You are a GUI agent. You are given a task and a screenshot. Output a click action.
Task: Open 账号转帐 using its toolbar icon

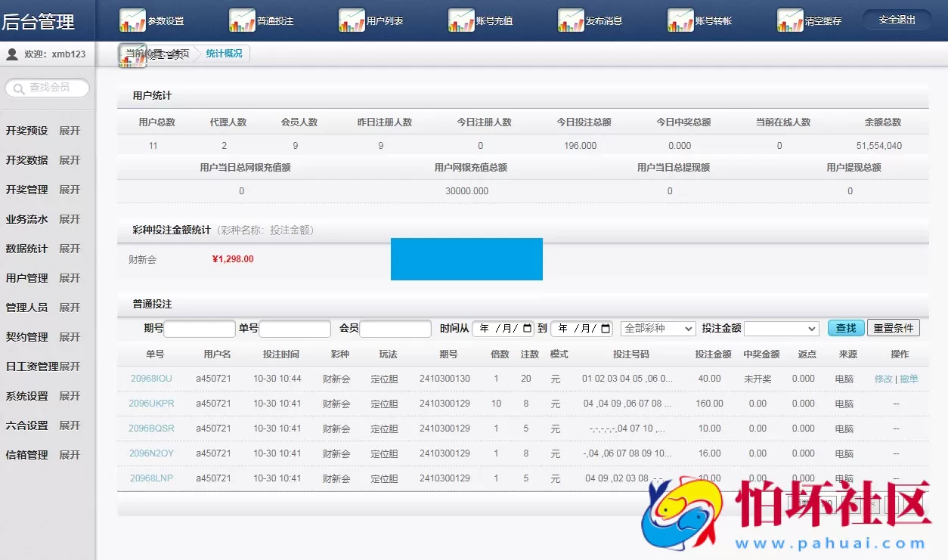pyautogui.click(x=680, y=19)
